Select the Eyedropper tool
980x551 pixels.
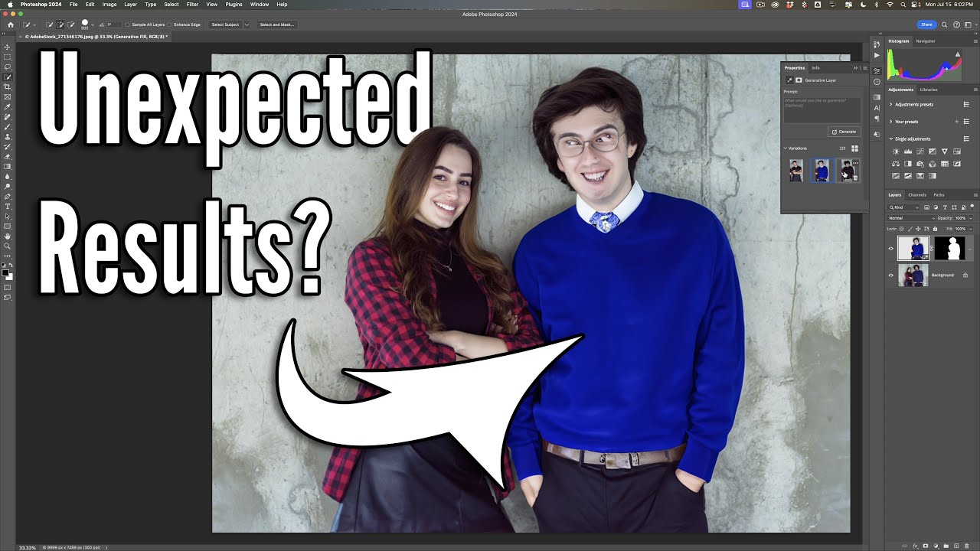point(8,107)
